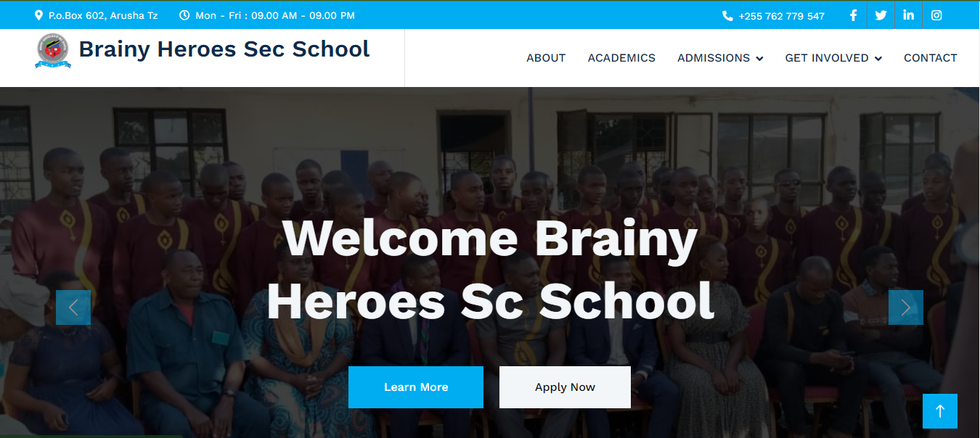Advance to next slide arrow

pos(906,307)
